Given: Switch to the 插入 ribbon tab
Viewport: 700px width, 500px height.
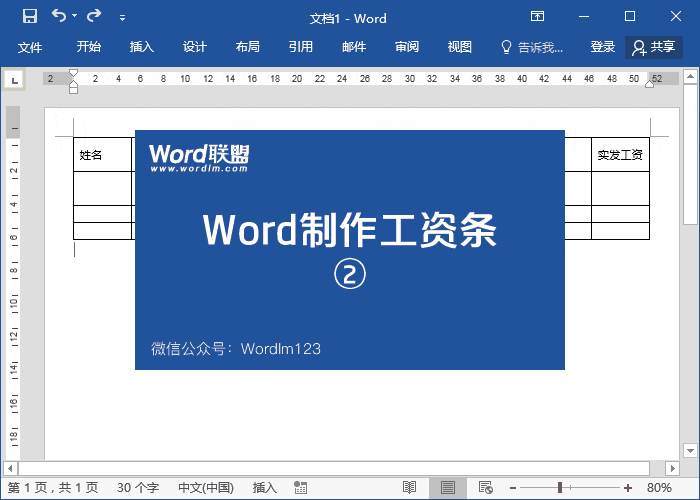Looking at the screenshot, I should tap(142, 47).
